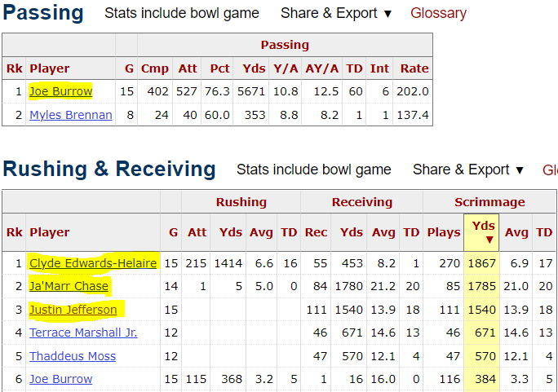This screenshot has width=558, height=392.
Task: Open Joe Burrow's rushing row link
Action: click(x=61, y=379)
